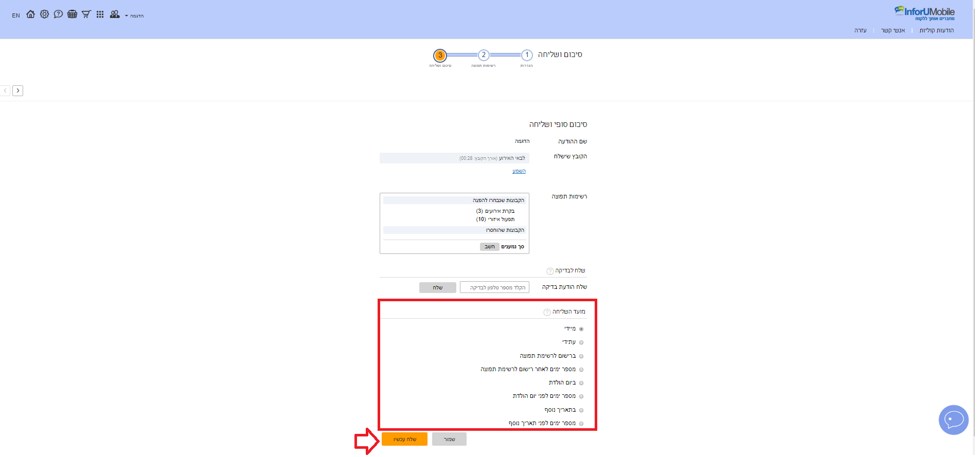Click the השמע playback link

tap(519, 171)
